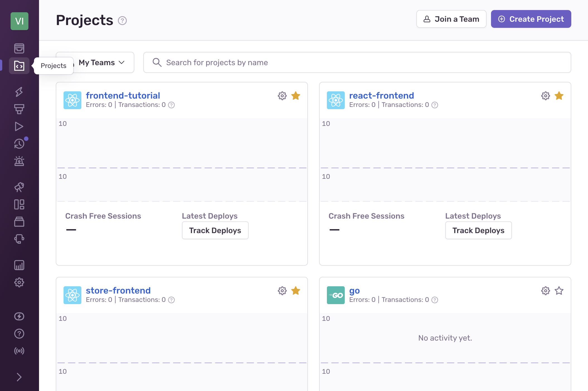Click the project name search field
Screen dimensions: 588x391
[357, 62]
